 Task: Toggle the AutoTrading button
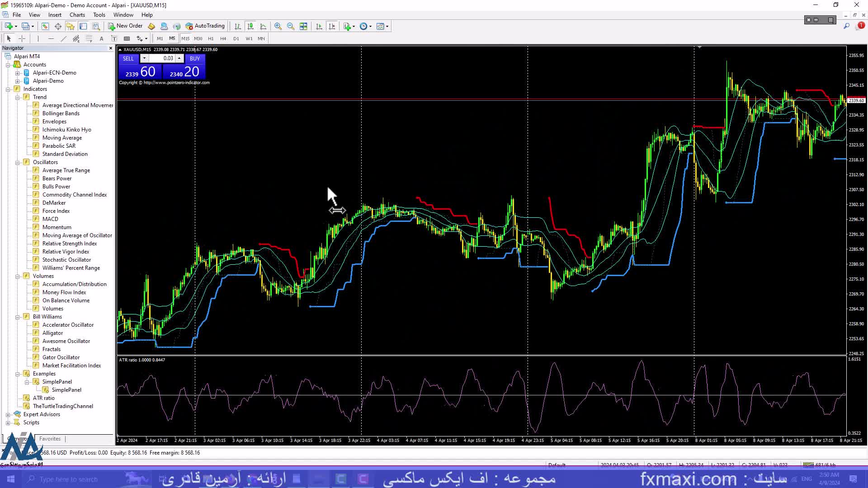pos(205,26)
